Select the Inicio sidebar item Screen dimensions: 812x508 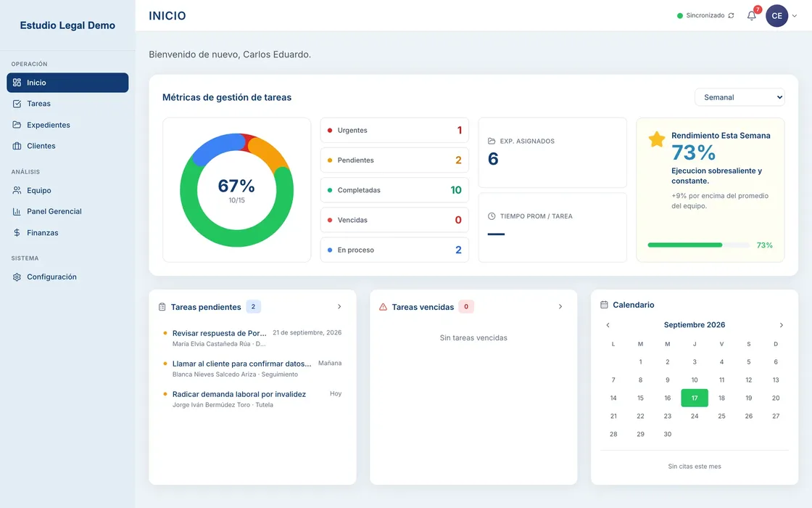point(67,83)
